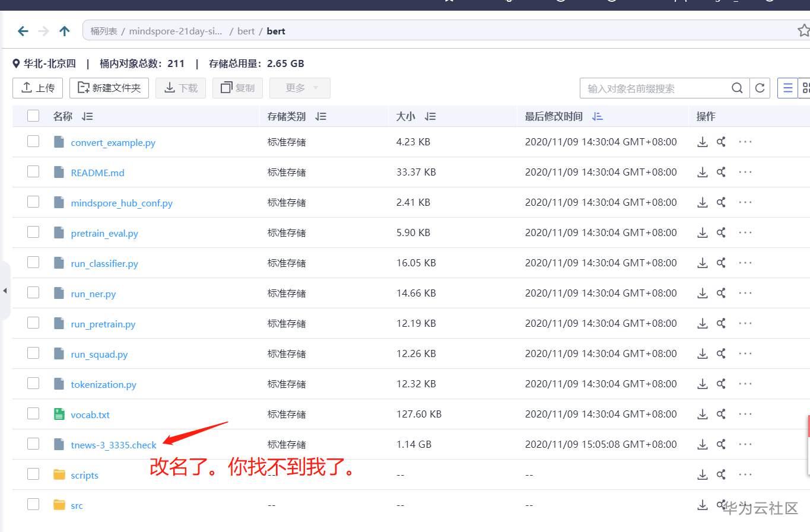Share the run_ner.py file
The height and width of the screenshot is (532, 810).
(x=721, y=293)
